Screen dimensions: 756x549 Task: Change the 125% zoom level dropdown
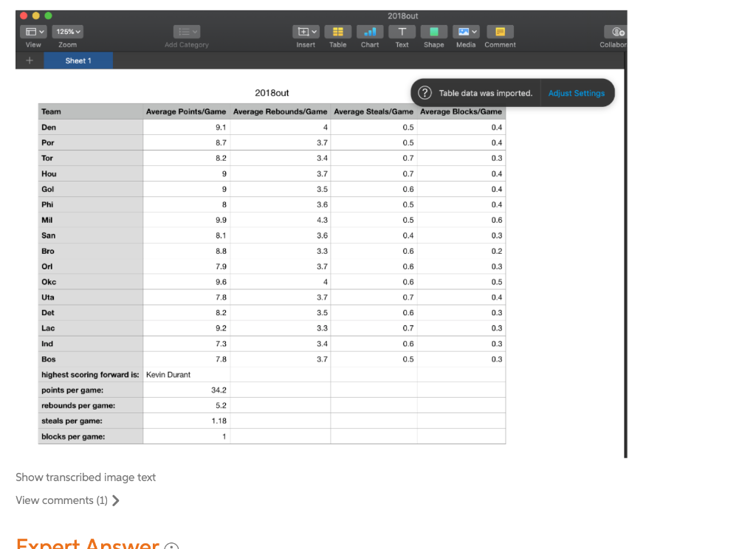(x=67, y=32)
